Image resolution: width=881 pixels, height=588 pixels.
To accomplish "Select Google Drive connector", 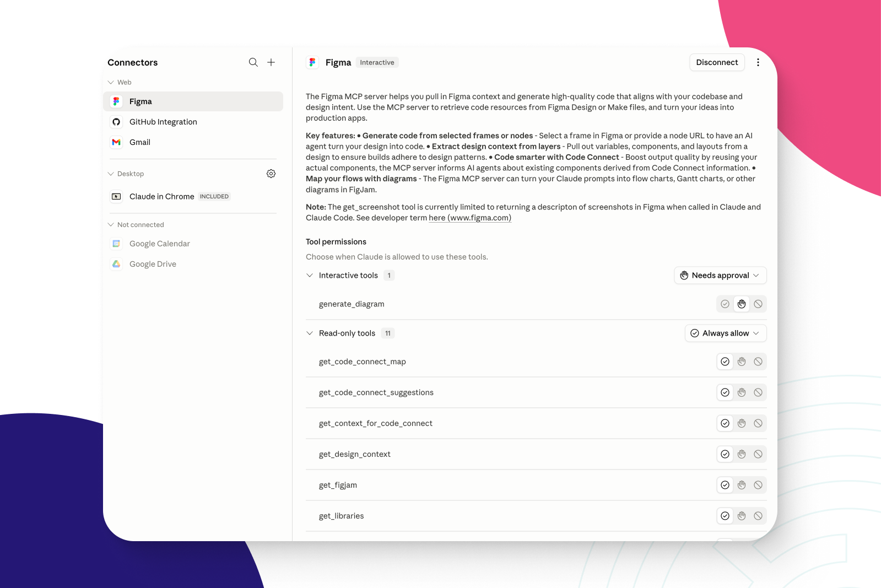I will pyautogui.click(x=193, y=264).
